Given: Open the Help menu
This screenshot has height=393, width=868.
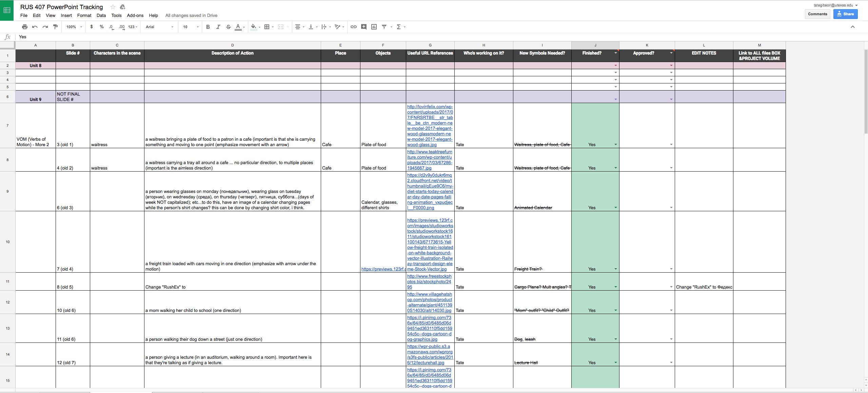Looking at the screenshot, I should 153,16.
